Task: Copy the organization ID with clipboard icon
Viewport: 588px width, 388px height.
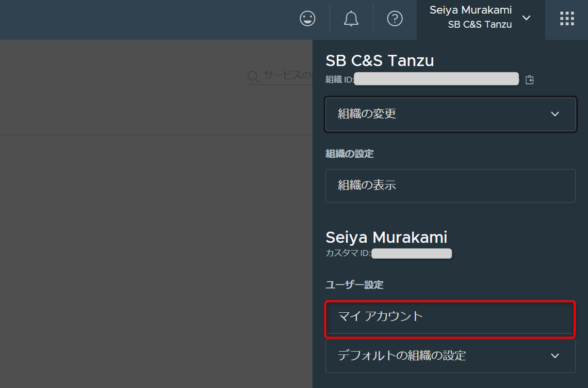Action: click(530, 80)
